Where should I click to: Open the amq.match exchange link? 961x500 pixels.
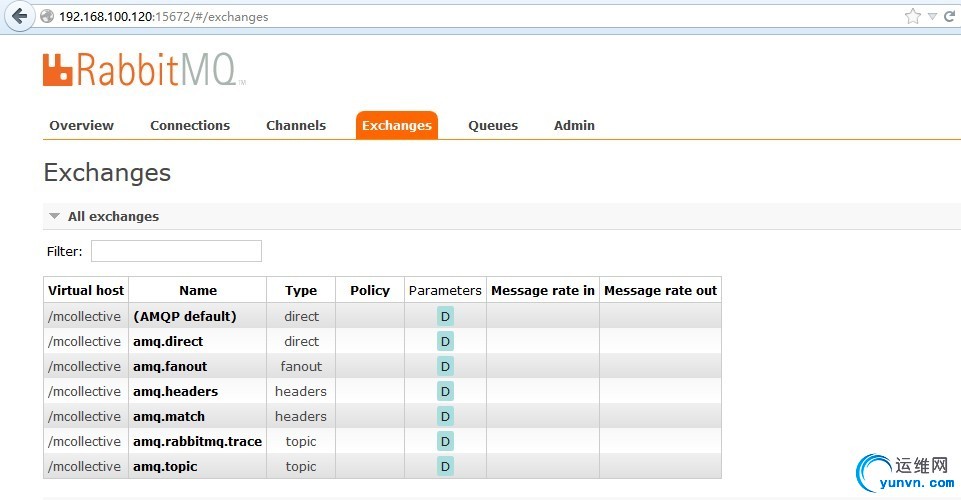point(169,417)
